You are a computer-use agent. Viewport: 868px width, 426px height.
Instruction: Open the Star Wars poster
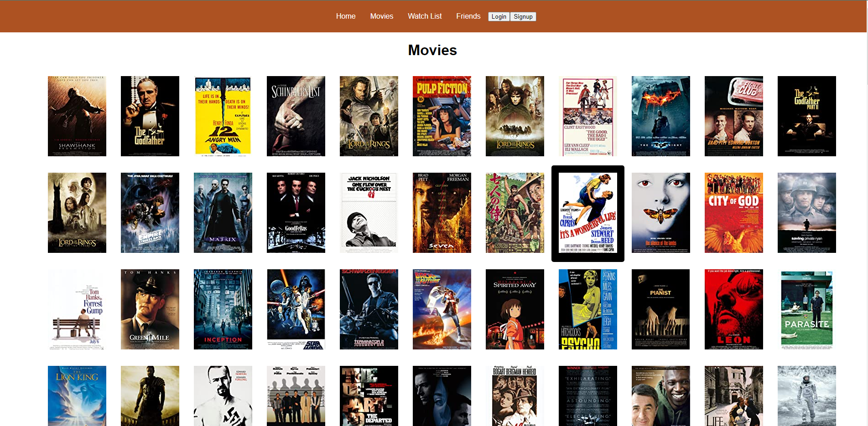pos(296,309)
